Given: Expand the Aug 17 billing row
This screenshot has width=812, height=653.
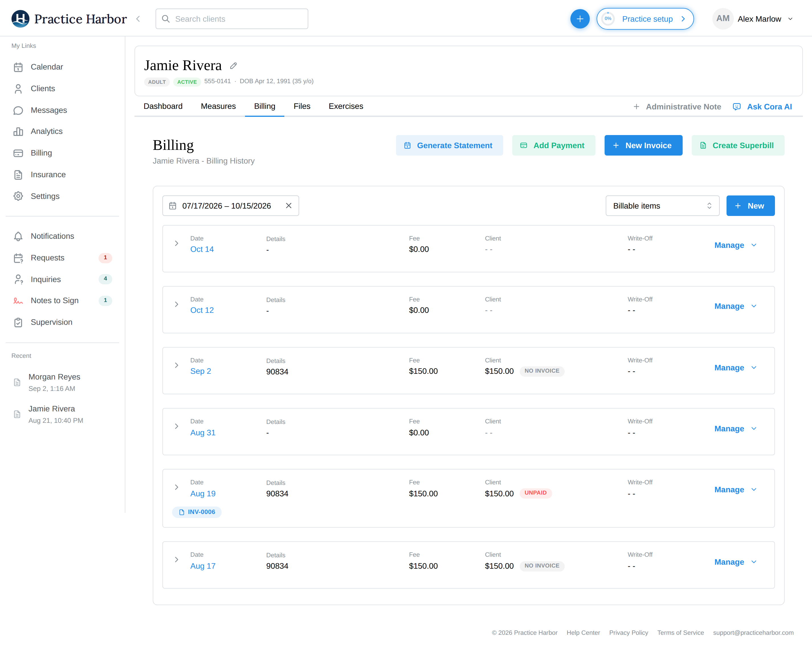Looking at the screenshot, I should pyautogui.click(x=176, y=560).
